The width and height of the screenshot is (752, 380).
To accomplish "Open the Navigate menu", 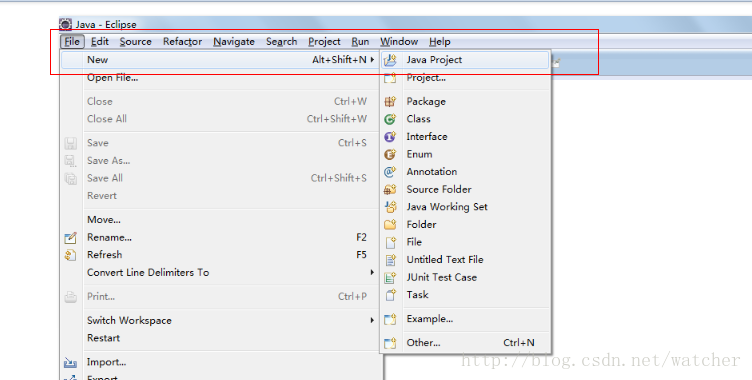I will click(234, 42).
